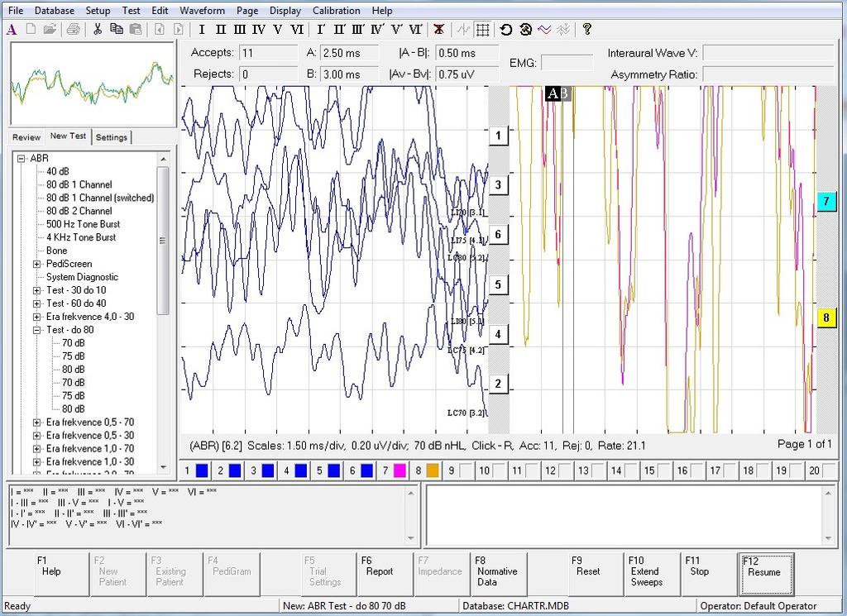Click the waveform preview thumbnail
The width and height of the screenshot is (847, 616).
click(93, 84)
